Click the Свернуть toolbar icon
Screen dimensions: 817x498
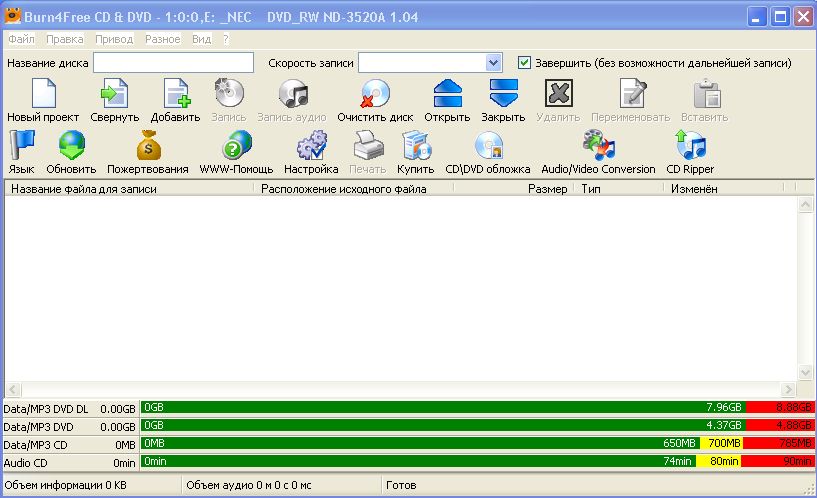(x=114, y=93)
